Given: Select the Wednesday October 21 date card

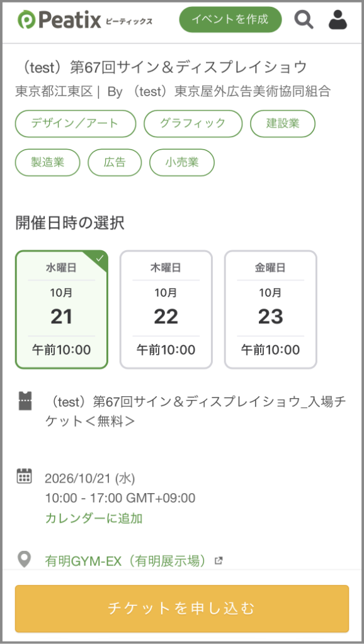Looking at the screenshot, I should pyautogui.click(x=62, y=309).
